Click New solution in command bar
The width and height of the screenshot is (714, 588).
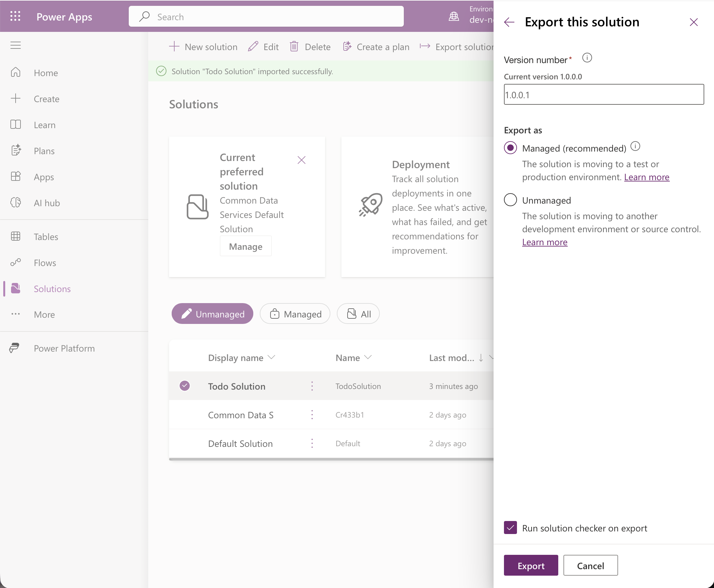[x=203, y=47]
